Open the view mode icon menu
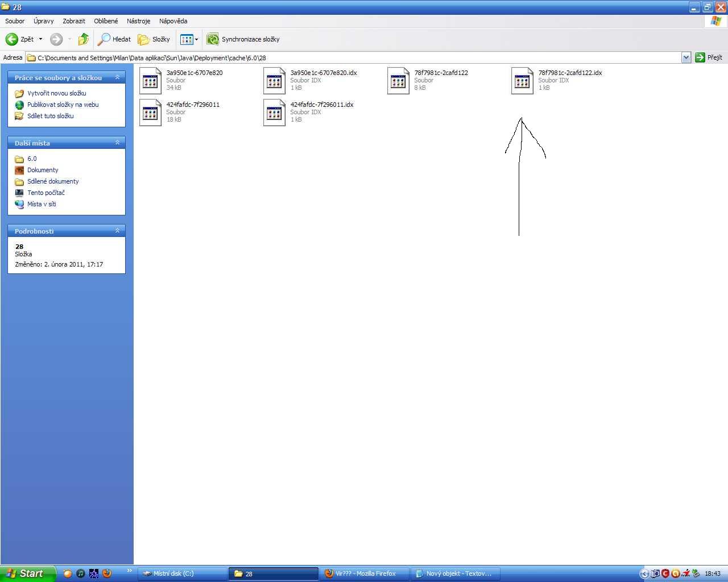Image resolution: width=728 pixels, height=582 pixels. click(x=189, y=39)
